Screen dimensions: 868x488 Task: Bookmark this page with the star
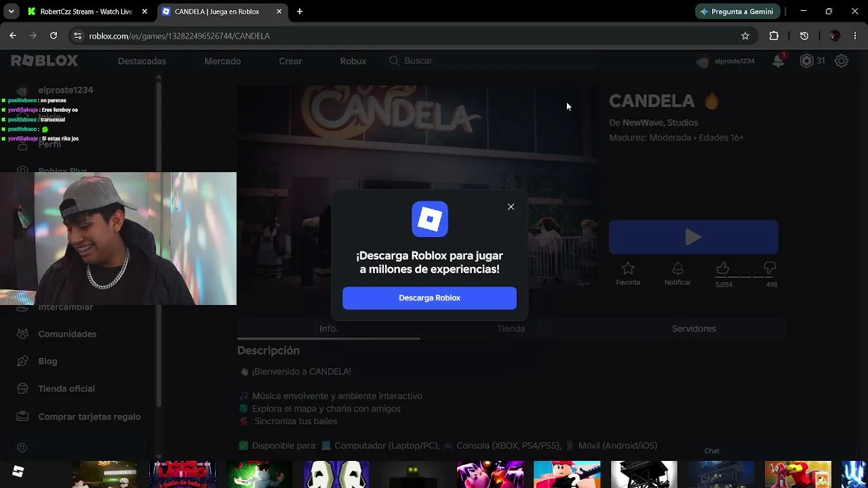point(745,36)
